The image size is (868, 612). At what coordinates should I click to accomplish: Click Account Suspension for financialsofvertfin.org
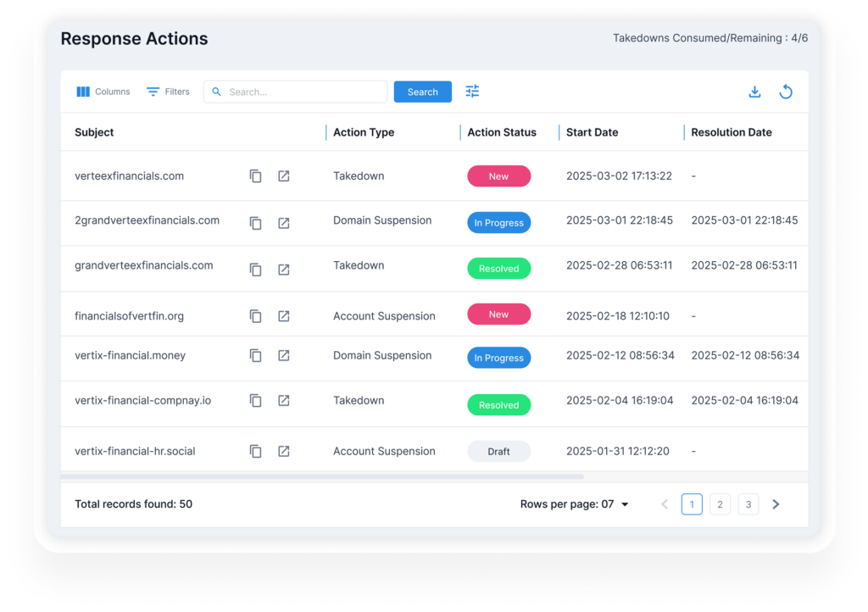click(384, 316)
